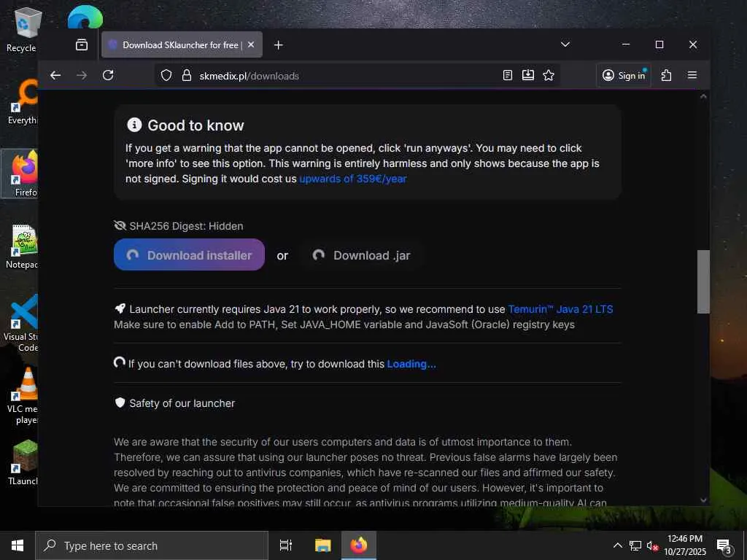Open File Explorer from the taskbar
Screen dimensions: 747x560
point(322,545)
